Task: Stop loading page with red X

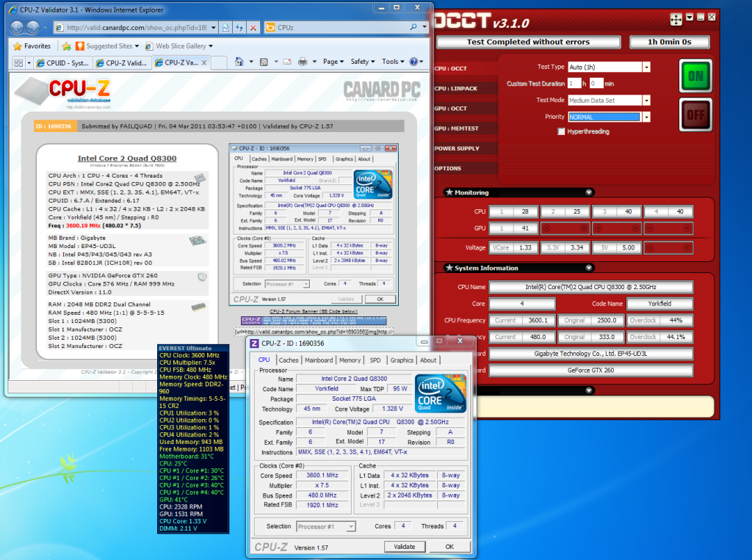Action: [x=253, y=28]
